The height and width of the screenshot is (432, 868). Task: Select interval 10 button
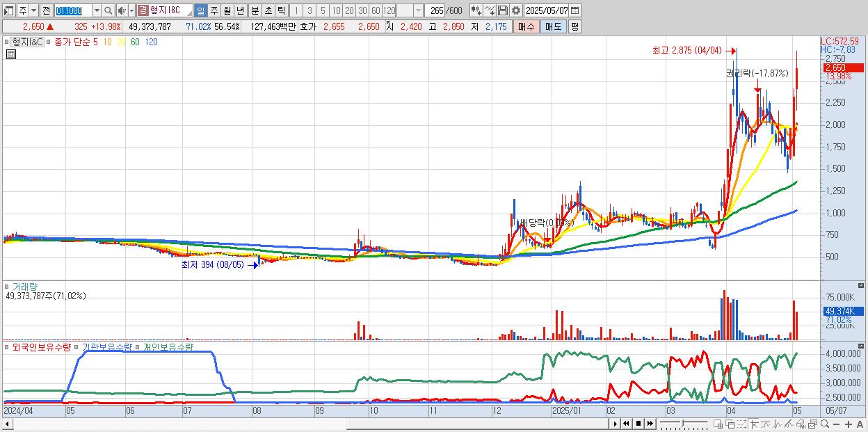(x=336, y=10)
